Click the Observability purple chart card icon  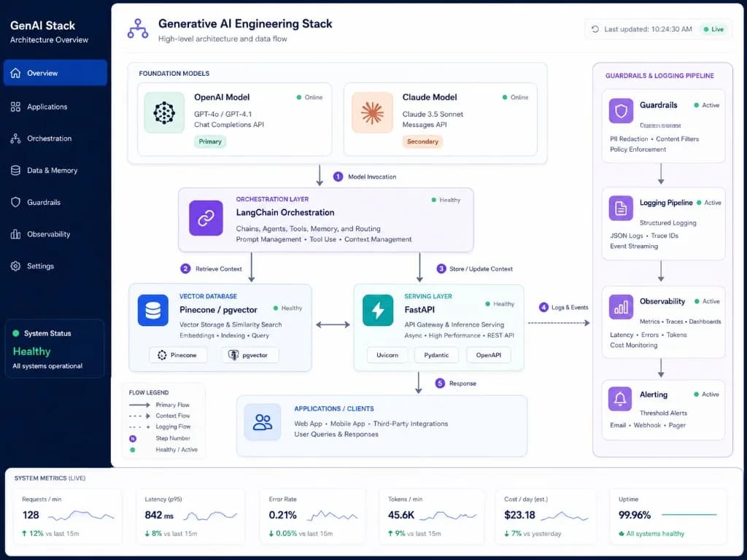[621, 307]
